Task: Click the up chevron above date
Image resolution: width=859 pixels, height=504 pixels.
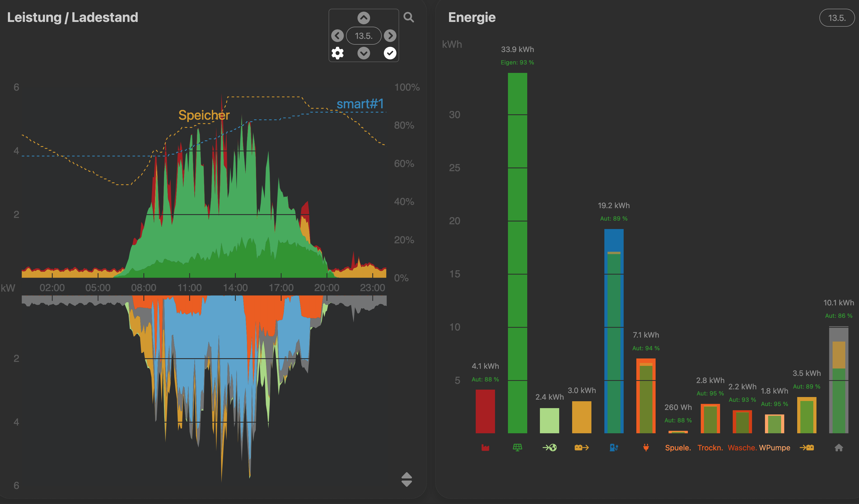Action: [364, 18]
